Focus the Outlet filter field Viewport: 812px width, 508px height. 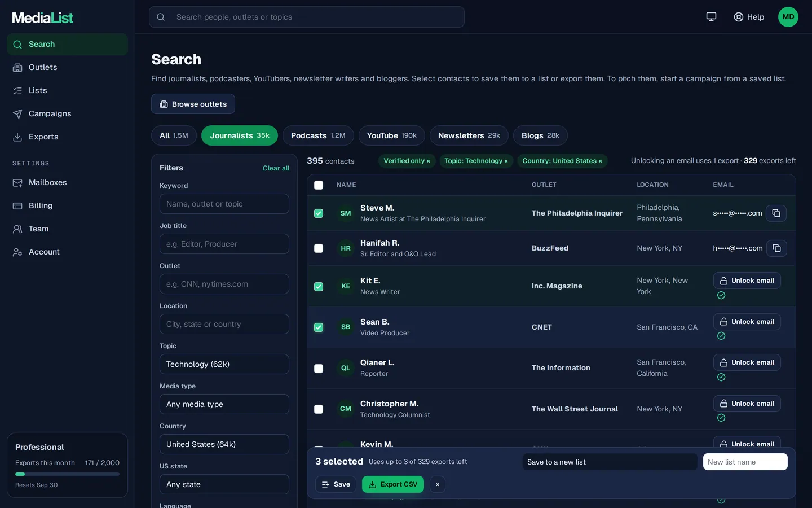coord(224,284)
